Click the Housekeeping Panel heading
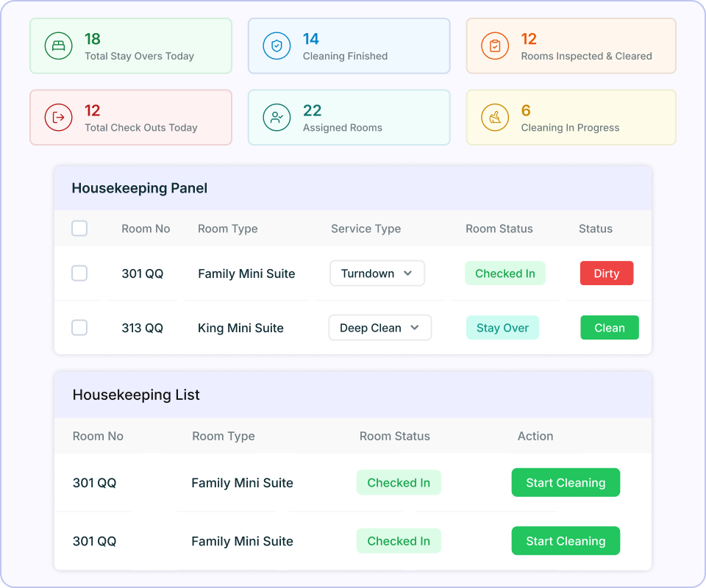 click(x=140, y=188)
